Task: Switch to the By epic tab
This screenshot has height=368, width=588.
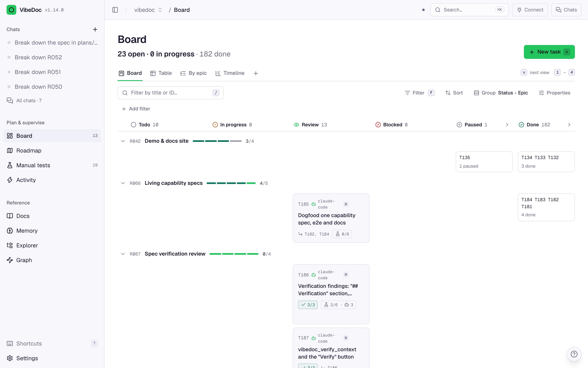Action: 193,73
